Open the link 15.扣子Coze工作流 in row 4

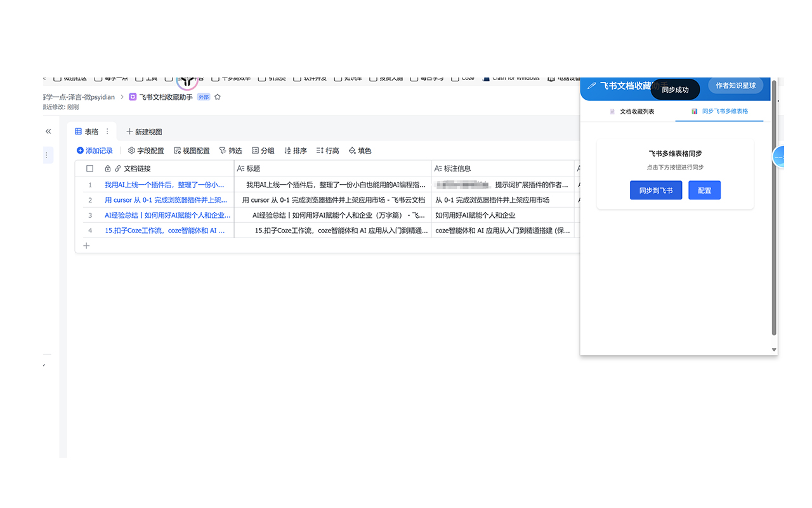[165, 231]
